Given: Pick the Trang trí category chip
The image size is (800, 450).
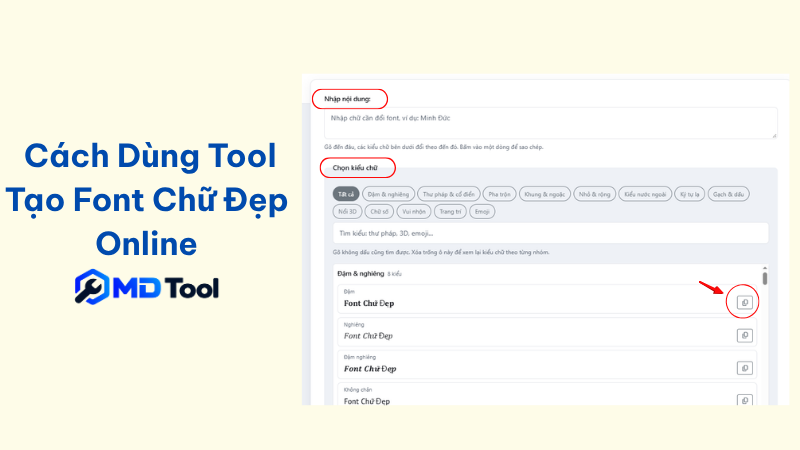Looking at the screenshot, I should (x=450, y=211).
